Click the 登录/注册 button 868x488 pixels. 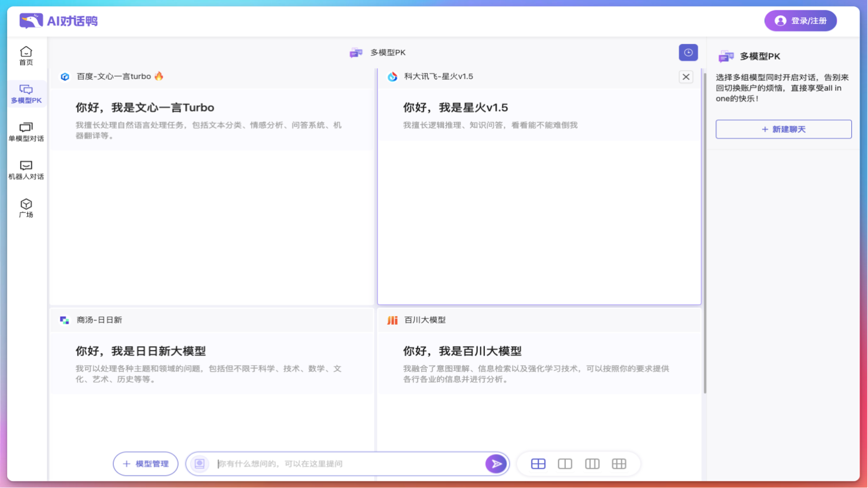(800, 21)
